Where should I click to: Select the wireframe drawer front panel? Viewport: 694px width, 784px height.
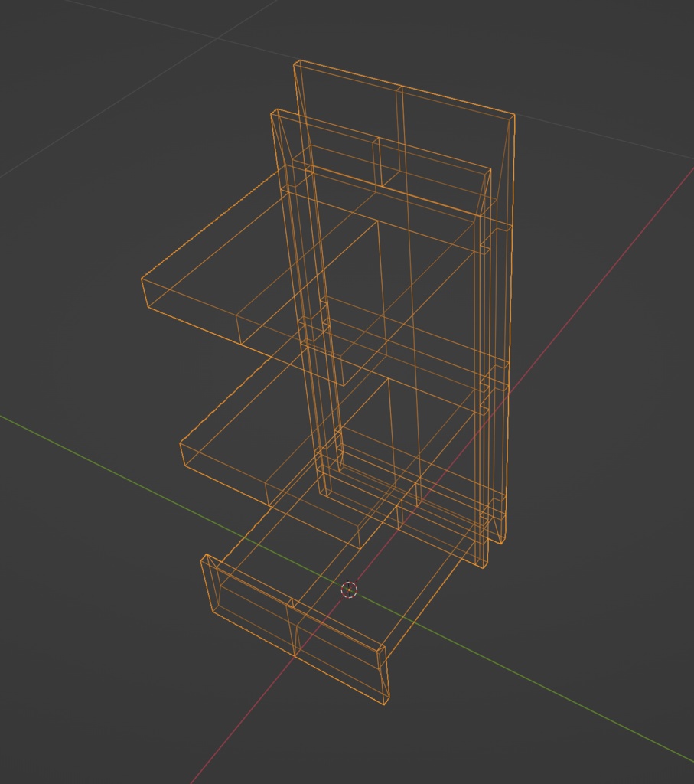(x=295, y=629)
